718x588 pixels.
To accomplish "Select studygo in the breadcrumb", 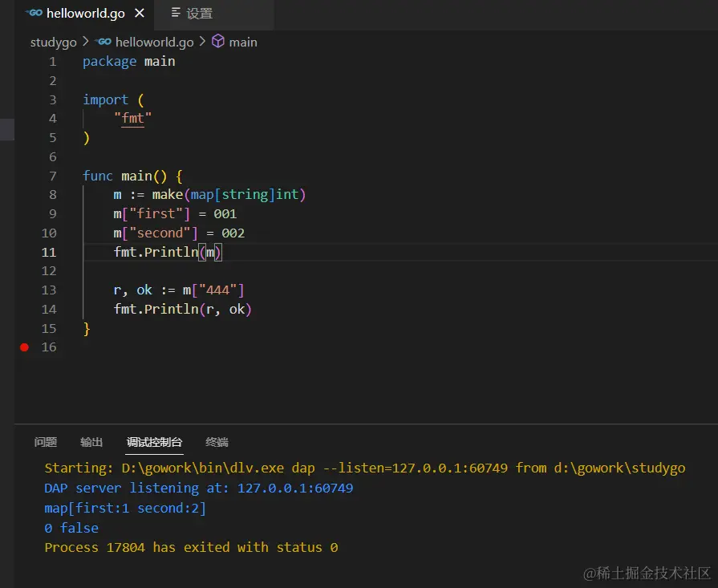I will tap(53, 43).
